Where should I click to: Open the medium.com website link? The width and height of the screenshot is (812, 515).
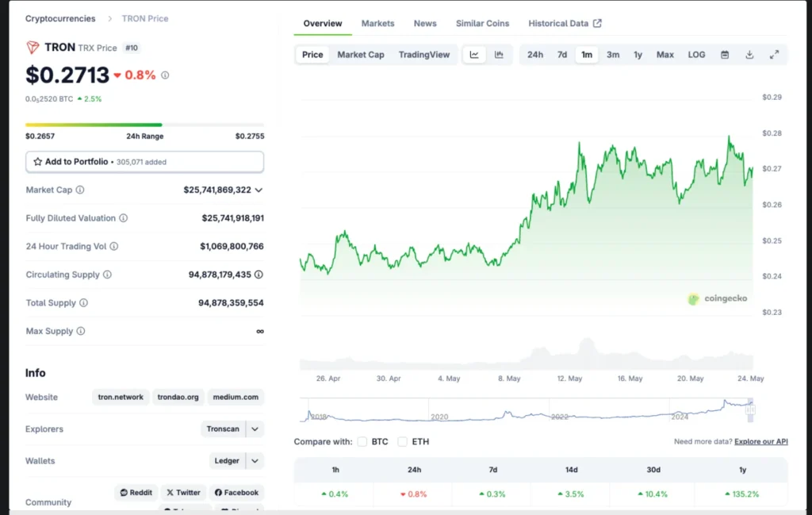(x=236, y=397)
